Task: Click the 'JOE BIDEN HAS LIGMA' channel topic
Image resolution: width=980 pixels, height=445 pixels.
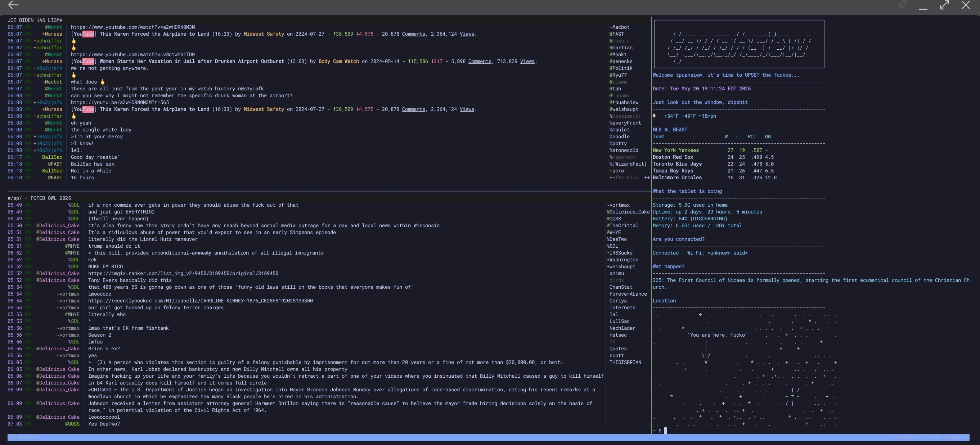Action: pos(35,20)
